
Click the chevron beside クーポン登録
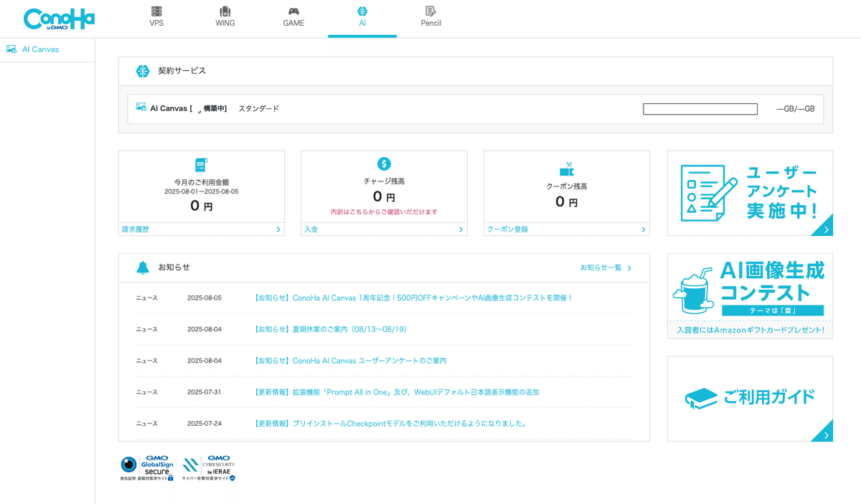[x=644, y=229]
